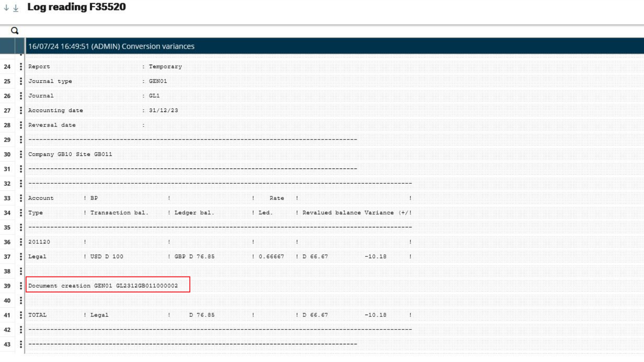Open the actions menu for row 29
This screenshot has height=362, width=644.
click(21, 140)
